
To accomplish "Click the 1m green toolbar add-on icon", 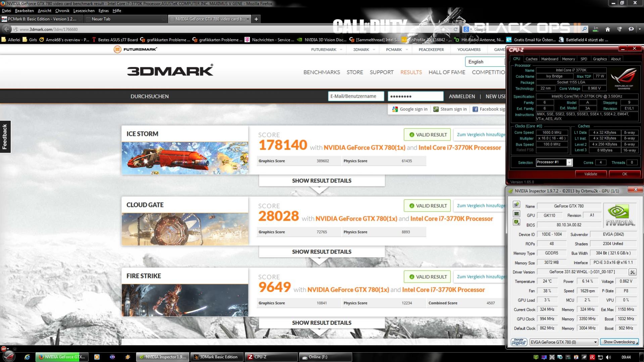I will [x=596, y=29].
